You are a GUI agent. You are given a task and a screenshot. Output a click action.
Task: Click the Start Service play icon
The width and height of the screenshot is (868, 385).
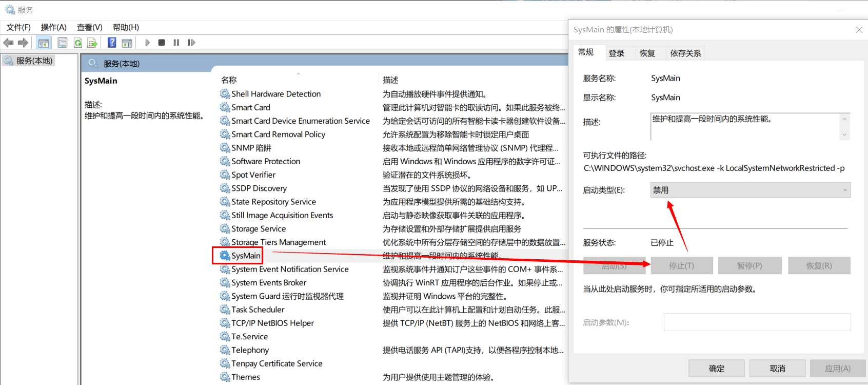click(x=148, y=43)
